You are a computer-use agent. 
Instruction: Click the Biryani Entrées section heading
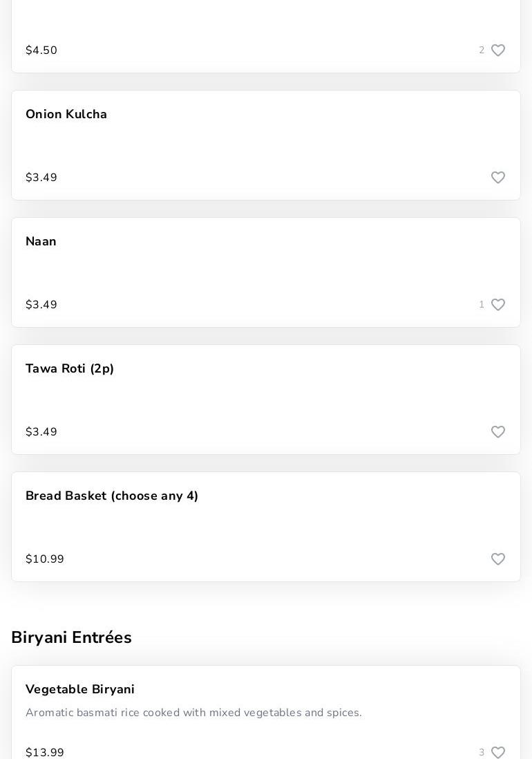pos(71,637)
